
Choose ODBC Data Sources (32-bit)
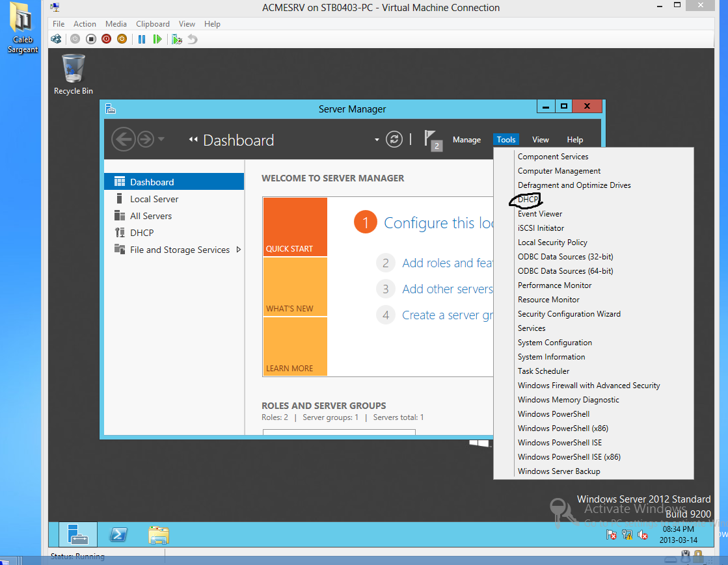[565, 257]
